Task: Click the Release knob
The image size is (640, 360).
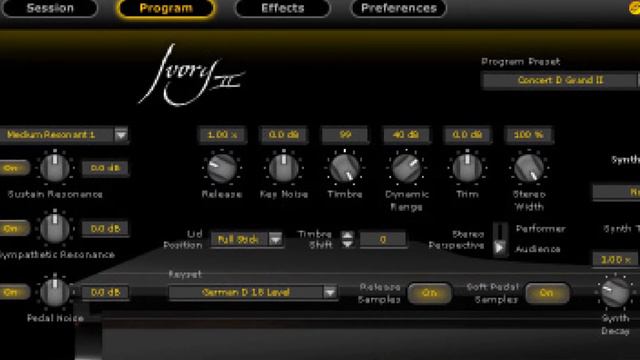Action: 222,168
